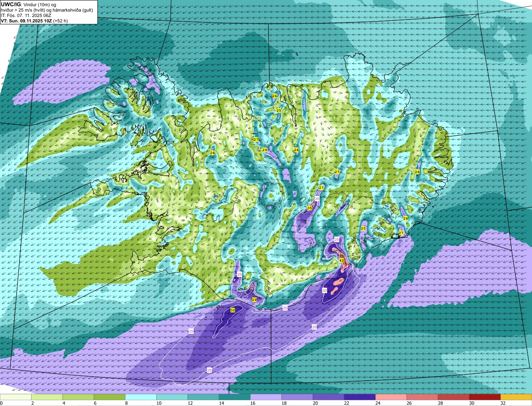
Task: Pick the 8–10 light cyan legend swatch
Action: [x=141, y=397]
